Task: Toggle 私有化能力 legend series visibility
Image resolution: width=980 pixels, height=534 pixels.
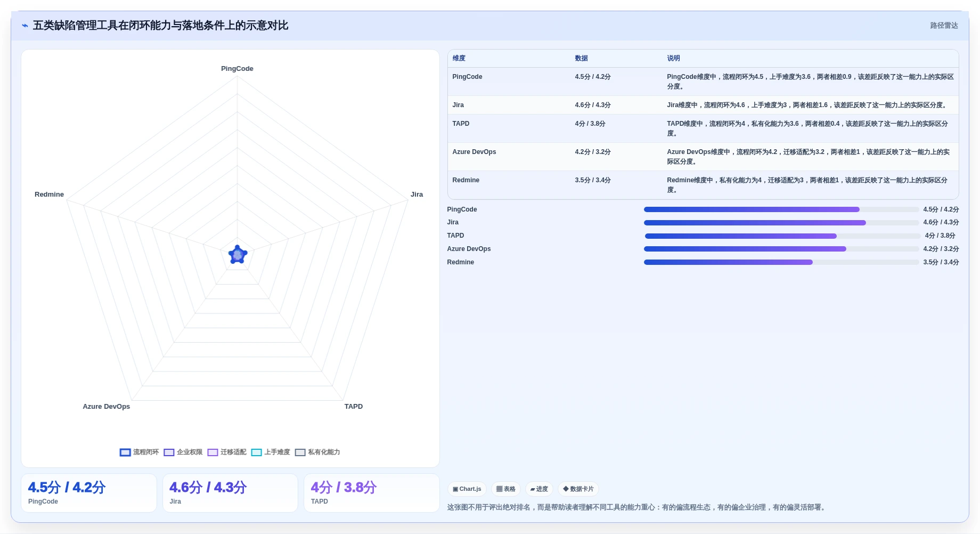Action: (317, 452)
